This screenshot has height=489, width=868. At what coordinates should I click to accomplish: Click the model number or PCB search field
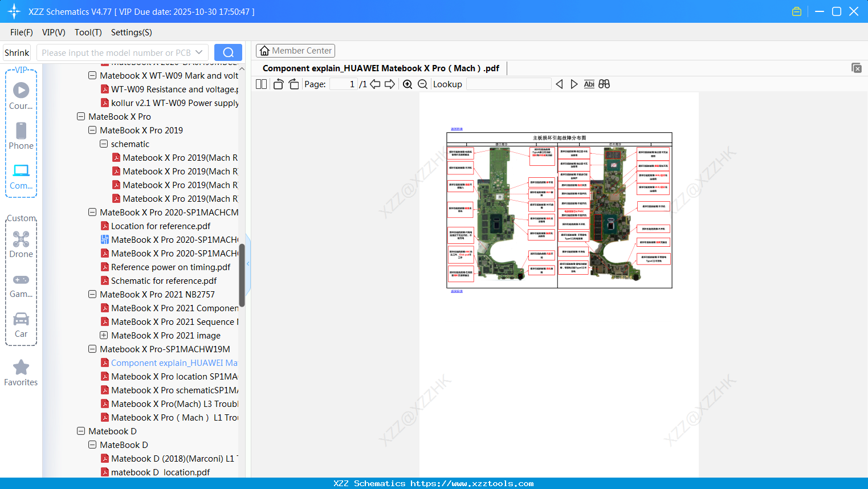tap(116, 52)
